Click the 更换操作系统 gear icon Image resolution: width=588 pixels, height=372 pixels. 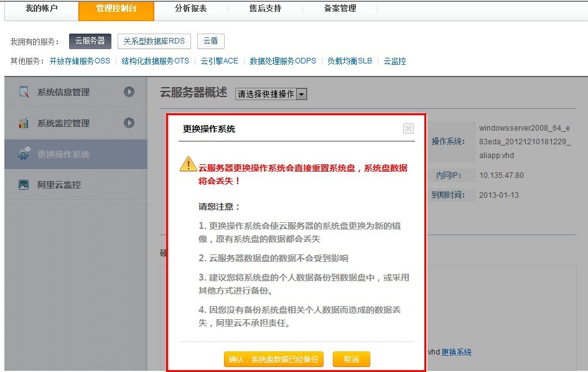tap(24, 154)
